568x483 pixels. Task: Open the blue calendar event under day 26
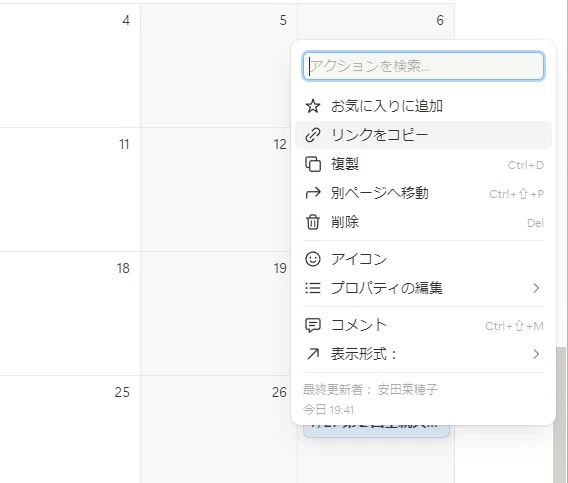tap(376, 431)
